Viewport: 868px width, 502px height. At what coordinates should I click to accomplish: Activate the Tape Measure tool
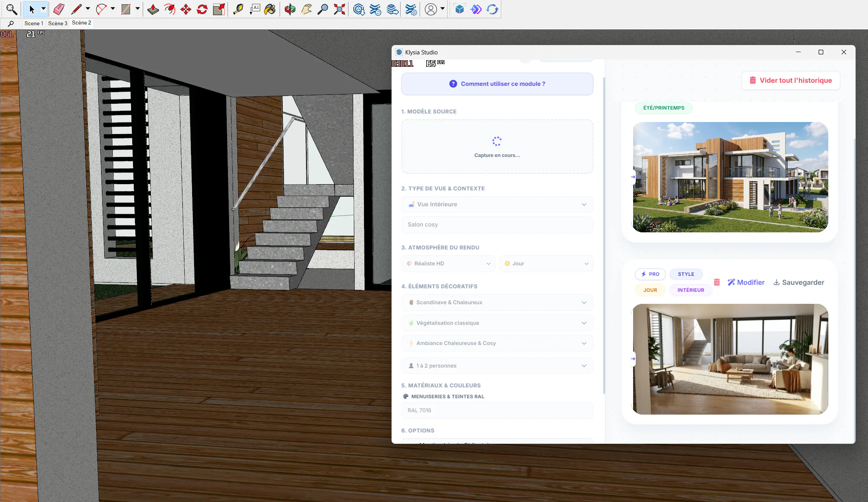[238, 9]
